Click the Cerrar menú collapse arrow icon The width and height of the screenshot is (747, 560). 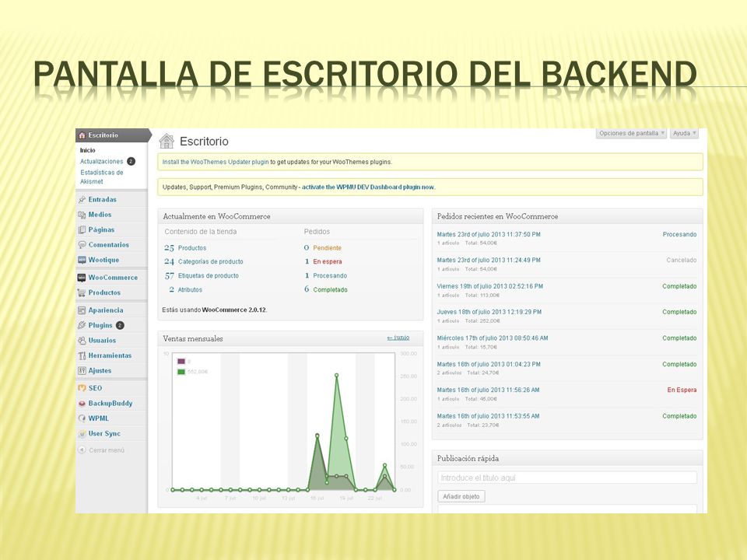(x=82, y=450)
